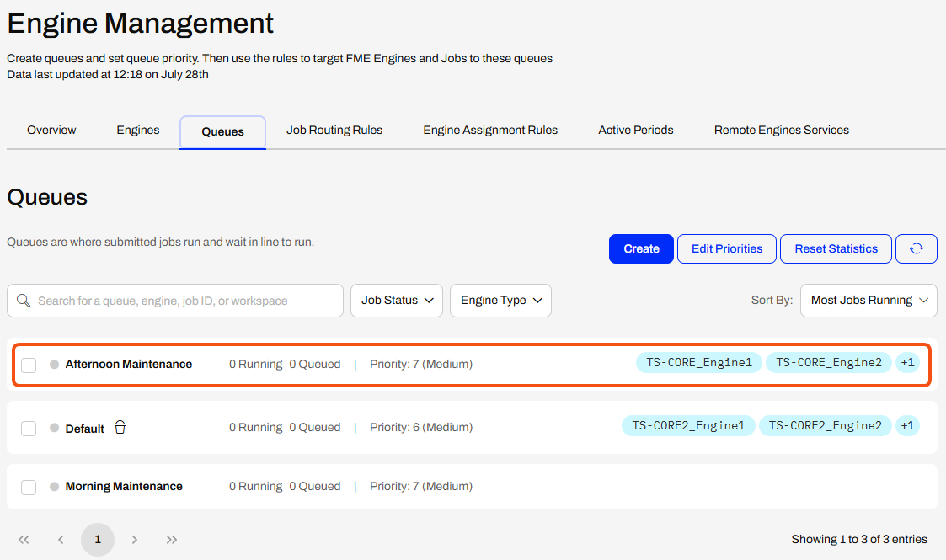The width and height of the screenshot is (946, 560).
Task: Go to the next page arrow
Action: click(x=135, y=540)
